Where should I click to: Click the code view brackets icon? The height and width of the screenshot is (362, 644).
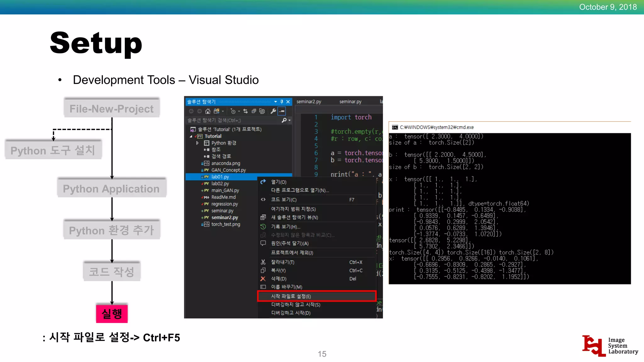click(263, 200)
